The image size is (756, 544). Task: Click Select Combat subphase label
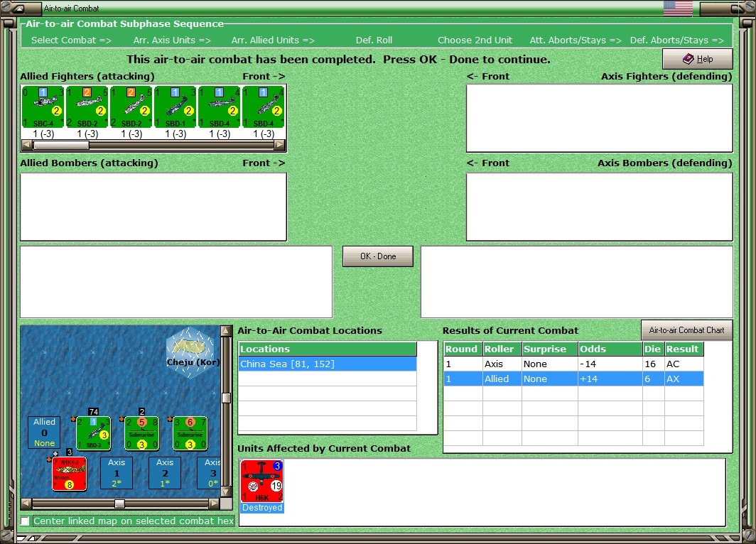(71, 40)
